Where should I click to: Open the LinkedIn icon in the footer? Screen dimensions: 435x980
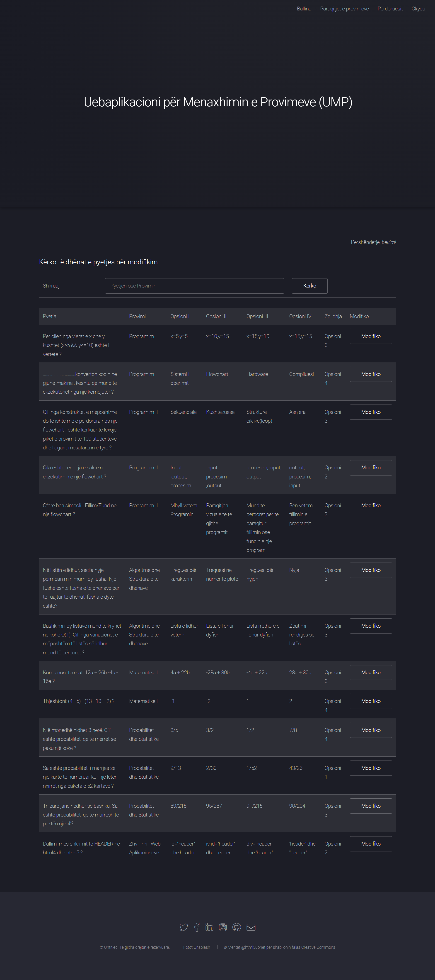point(210,927)
